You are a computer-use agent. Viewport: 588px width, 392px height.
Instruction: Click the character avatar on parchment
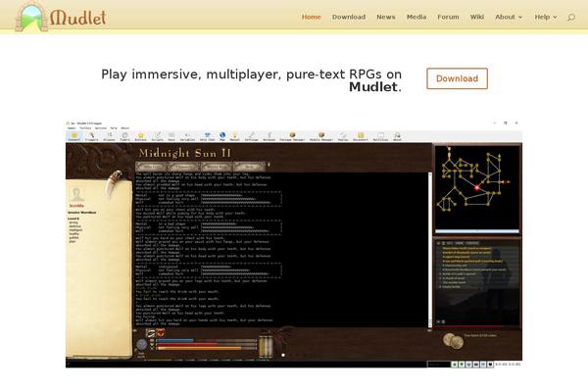[76, 194]
